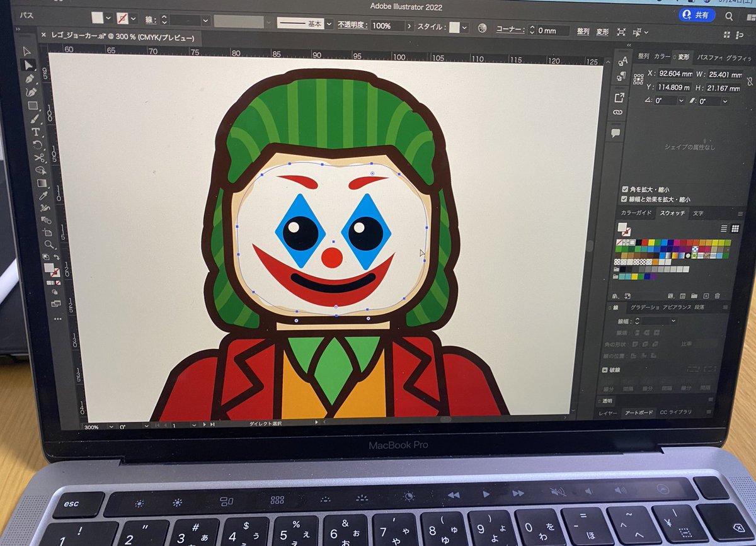Switch swatches to list view

tap(724, 229)
